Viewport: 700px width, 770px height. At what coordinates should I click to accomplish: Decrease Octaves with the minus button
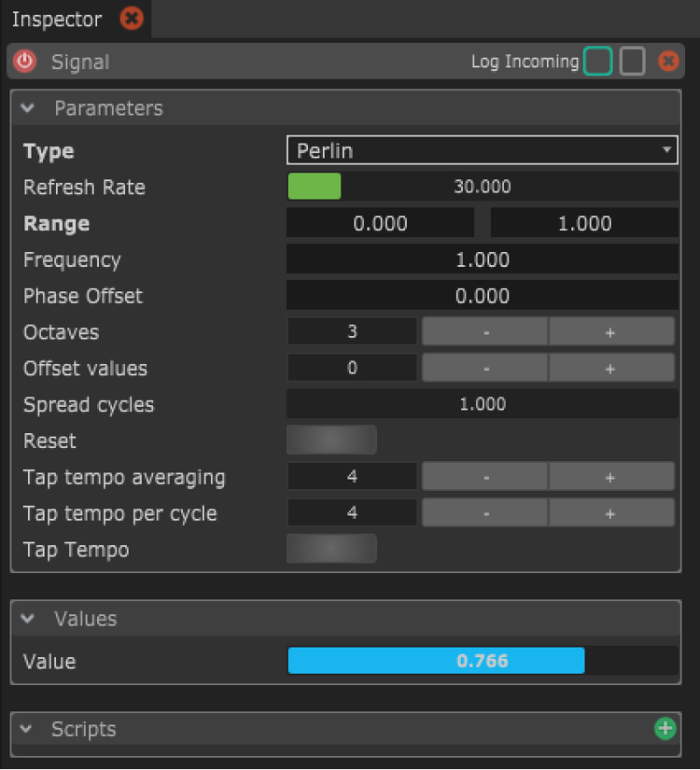[486, 332]
